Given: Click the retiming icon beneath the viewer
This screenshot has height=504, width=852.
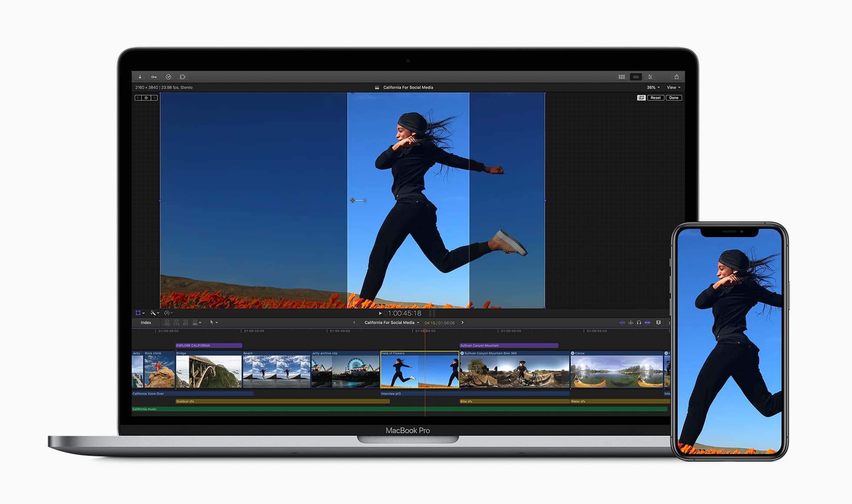Looking at the screenshot, I should [167, 313].
